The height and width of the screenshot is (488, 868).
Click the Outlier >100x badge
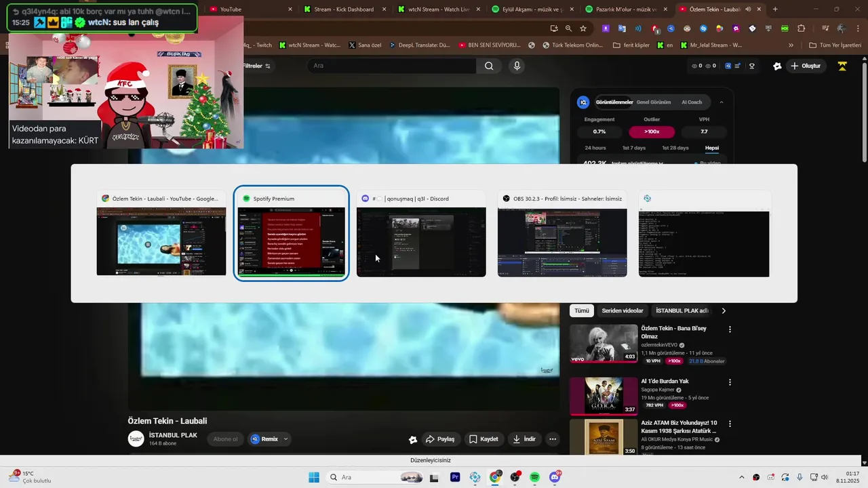652,131
